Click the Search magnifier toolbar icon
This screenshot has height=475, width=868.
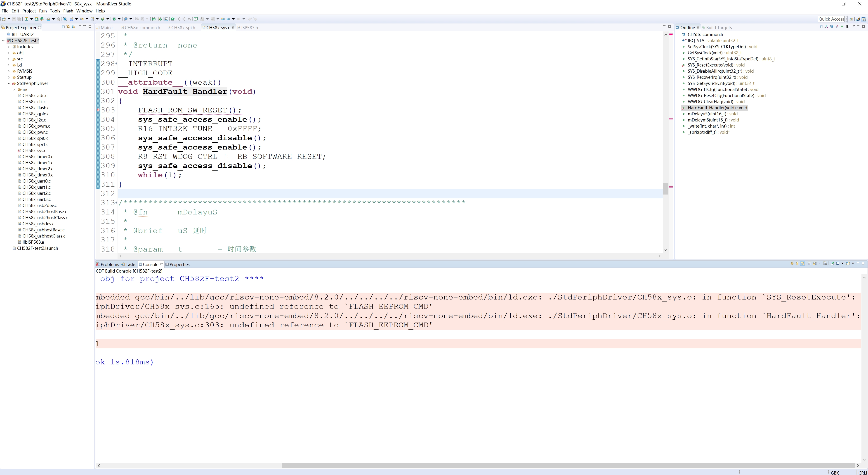tap(126, 19)
